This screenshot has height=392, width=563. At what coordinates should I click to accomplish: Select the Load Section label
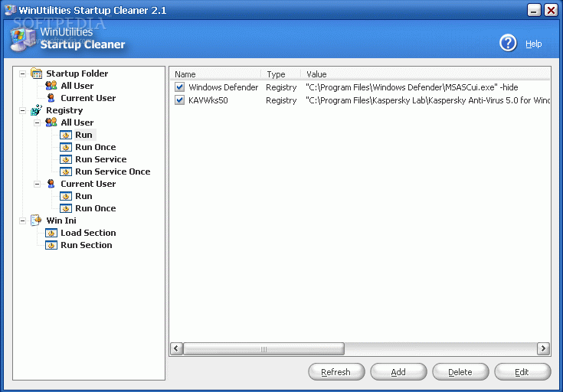[88, 233]
